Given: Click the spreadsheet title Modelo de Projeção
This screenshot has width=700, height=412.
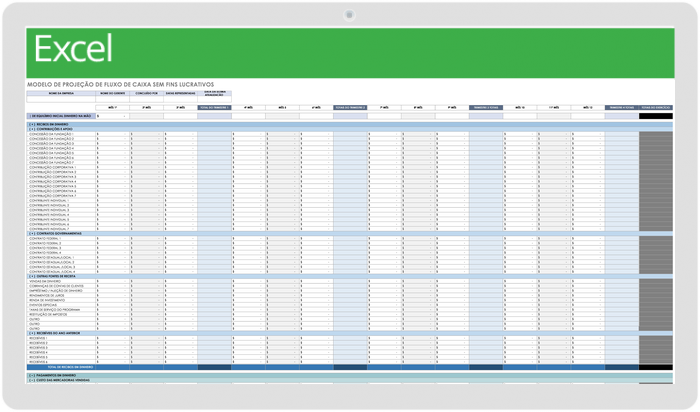Looking at the screenshot, I should [x=110, y=84].
